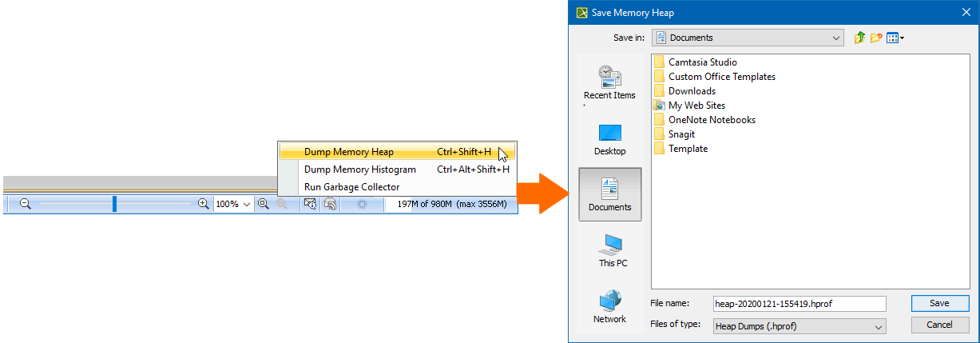Select the Network location
Viewport: 980px width, 343px height.
click(x=609, y=307)
